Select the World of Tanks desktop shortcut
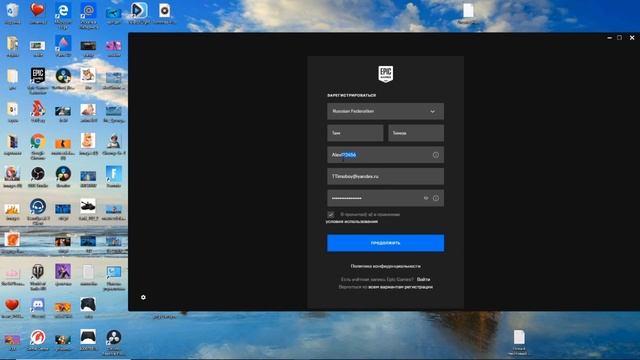The width and height of the screenshot is (640, 360). (x=38, y=277)
